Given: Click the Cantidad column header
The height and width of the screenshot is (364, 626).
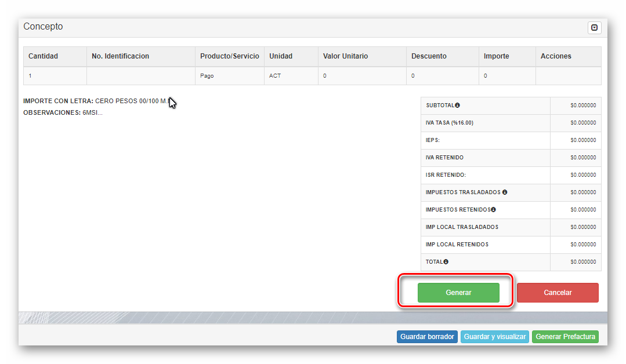Looking at the screenshot, I should point(55,56).
